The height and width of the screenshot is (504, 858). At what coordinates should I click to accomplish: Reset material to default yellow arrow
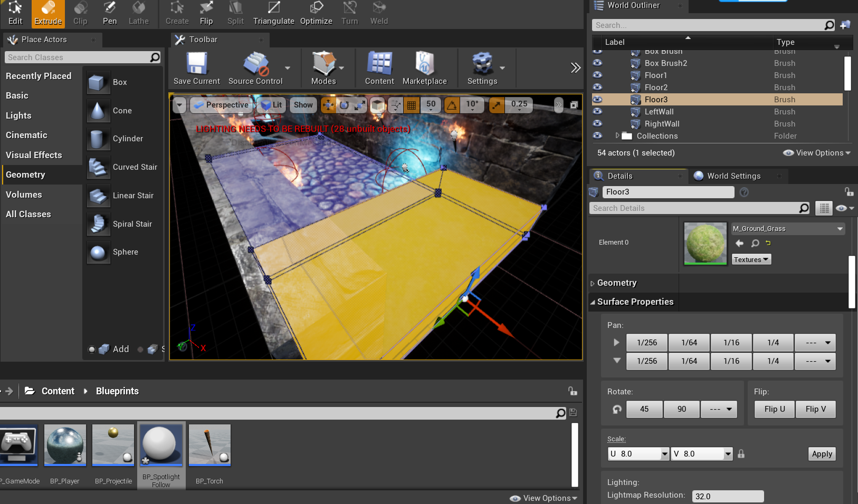[768, 243]
